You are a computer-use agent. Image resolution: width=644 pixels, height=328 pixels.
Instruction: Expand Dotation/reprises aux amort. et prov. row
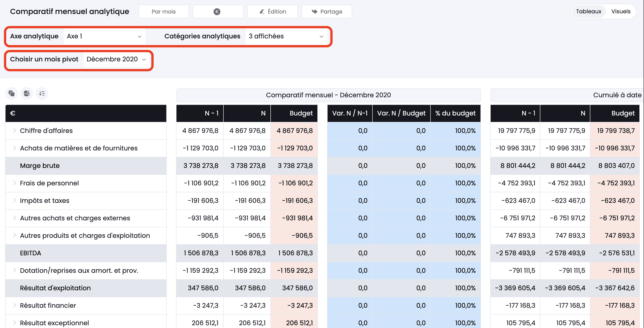coord(15,270)
